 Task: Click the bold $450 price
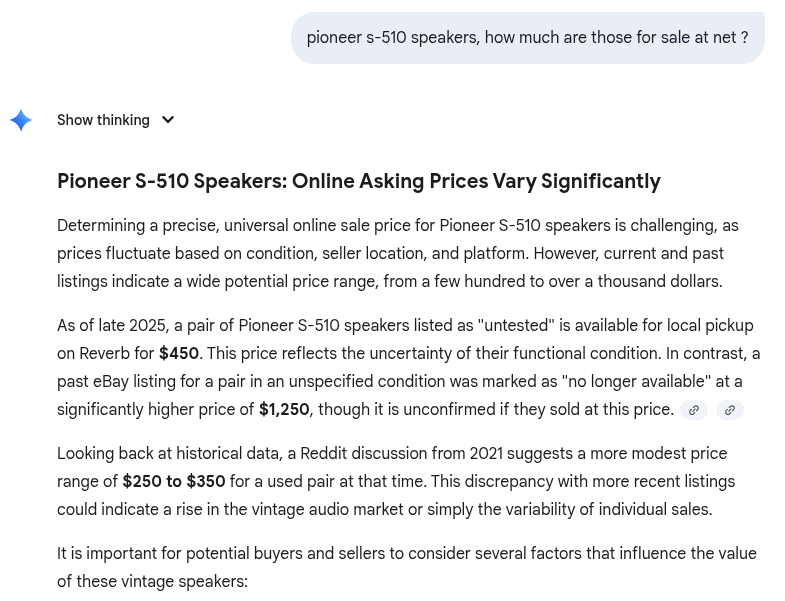(179, 354)
